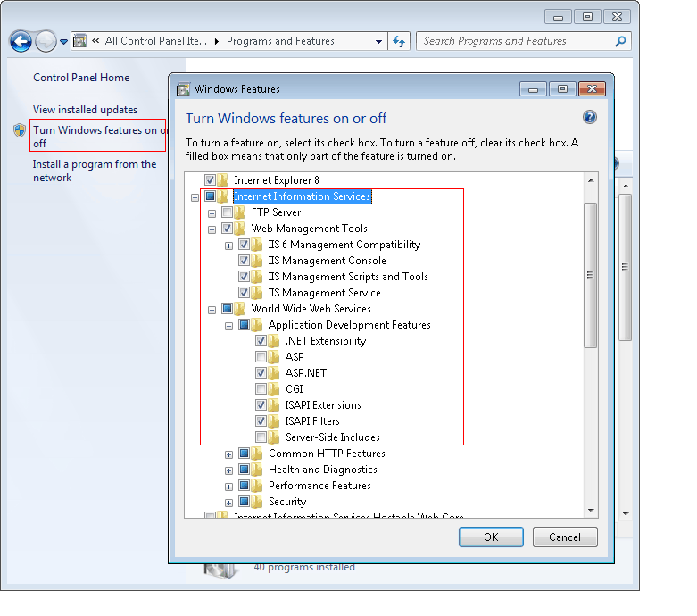The height and width of the screenshot is (616, 697).
Task: Open Programs and Features breadcrumb
Action: coord(280,41)
